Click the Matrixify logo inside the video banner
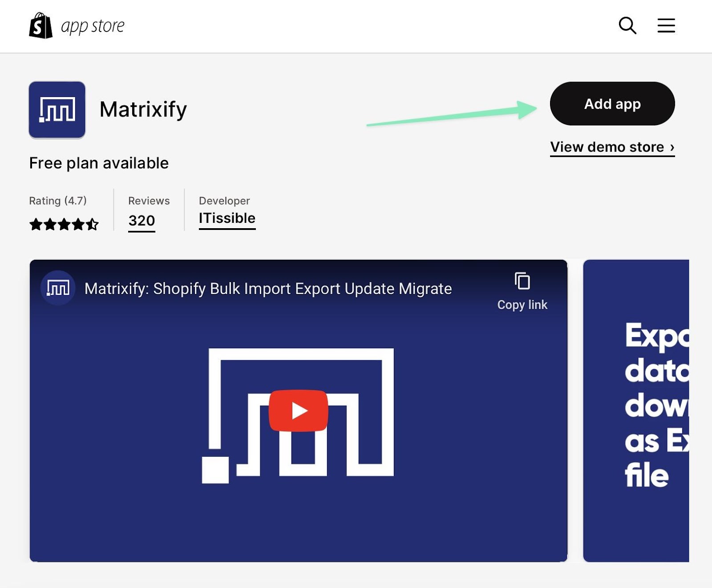The height and width of the screenshot is (588, 712). point(57,288)
